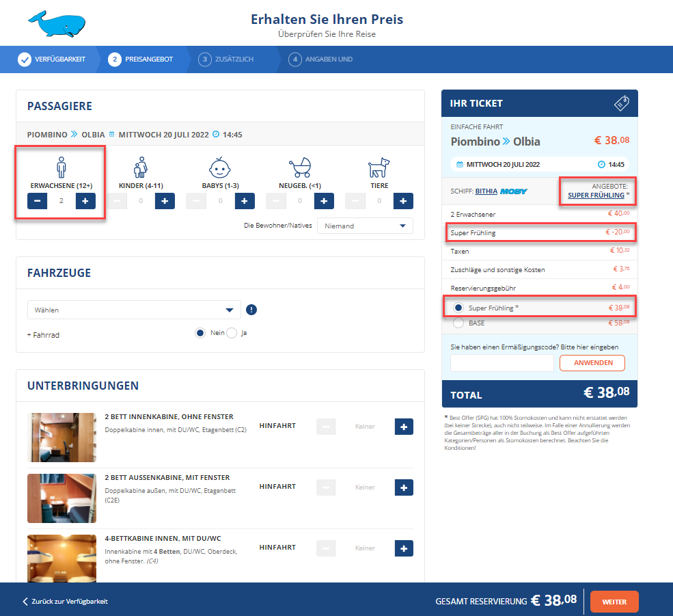Add a child passenger (4-11)
673x616 pixels.
[x=165, y=201]
